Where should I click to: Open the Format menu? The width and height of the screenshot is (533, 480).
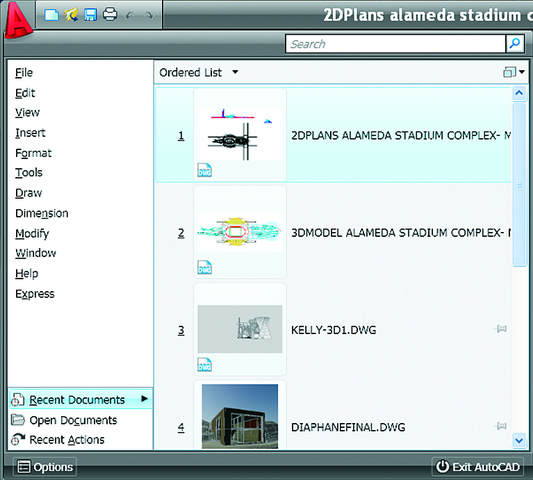tap(33, 153)
